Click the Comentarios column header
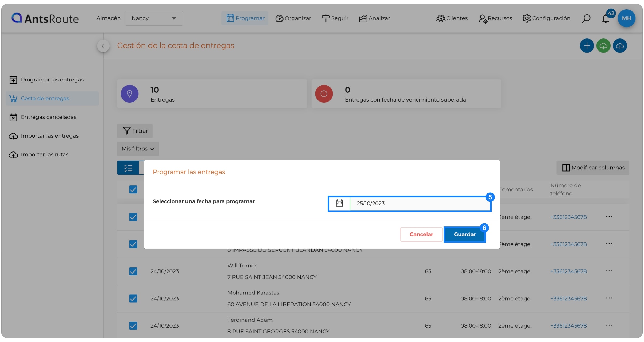 pyautogui.click(x=516, y=189)
